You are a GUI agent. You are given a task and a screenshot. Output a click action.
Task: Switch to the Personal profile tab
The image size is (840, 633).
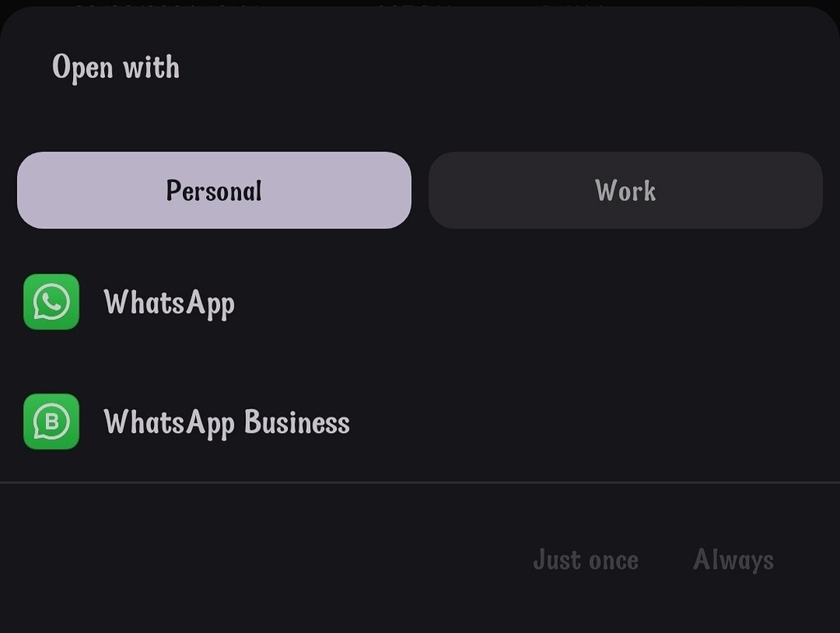tap(214, 190)
